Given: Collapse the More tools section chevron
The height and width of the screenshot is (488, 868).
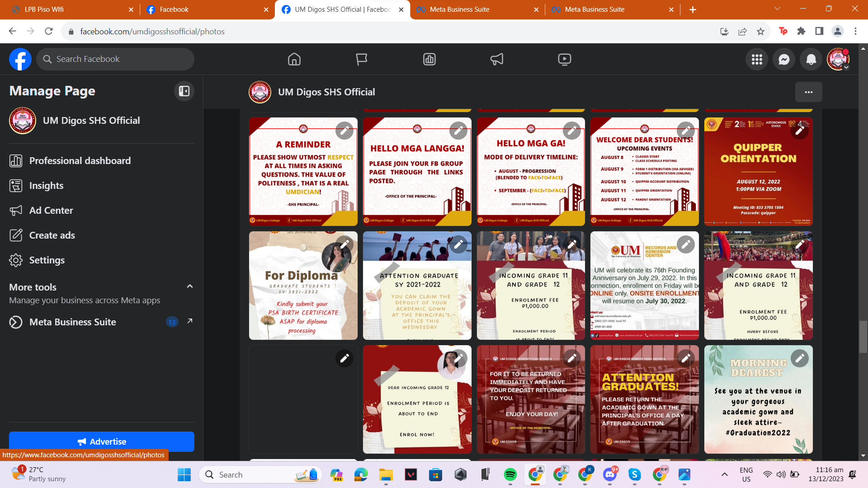Looking at the screenshot, I should [190, 286].
